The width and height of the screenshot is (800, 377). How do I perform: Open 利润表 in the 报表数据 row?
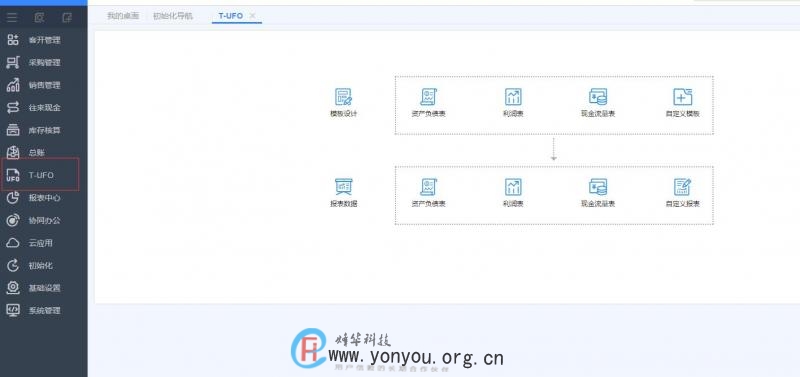pyautogui.click(x=513, y=192)
